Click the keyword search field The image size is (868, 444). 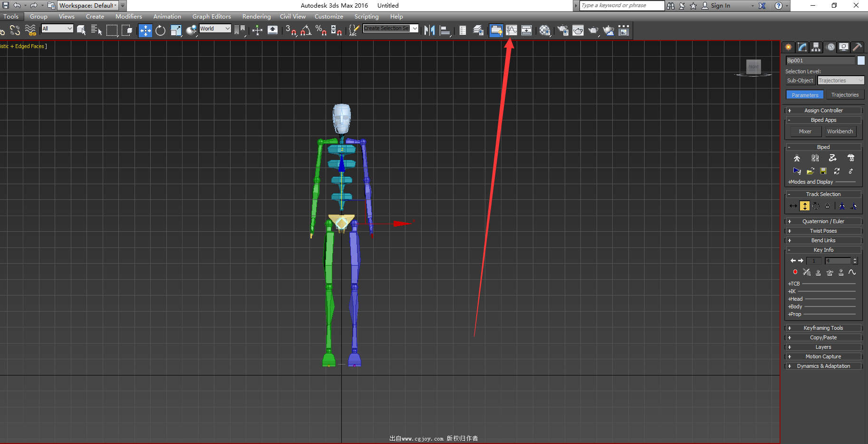[x=622, y=6]
